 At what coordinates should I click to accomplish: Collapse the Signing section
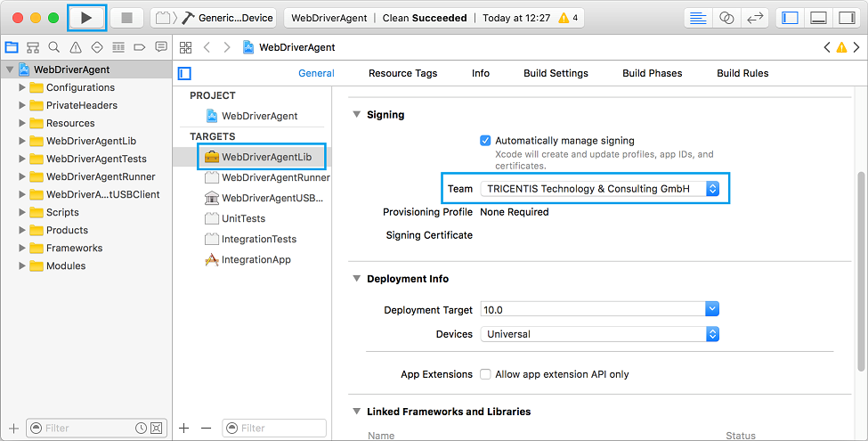[356, 115]
